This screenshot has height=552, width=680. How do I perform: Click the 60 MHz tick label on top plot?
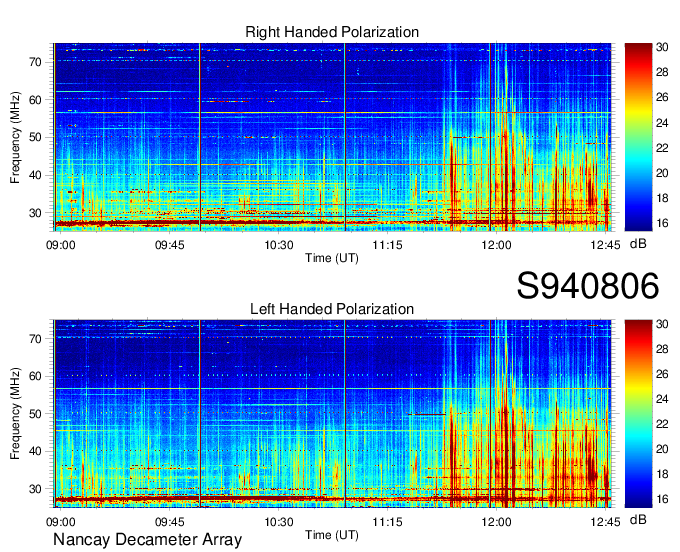pos(35,100)
